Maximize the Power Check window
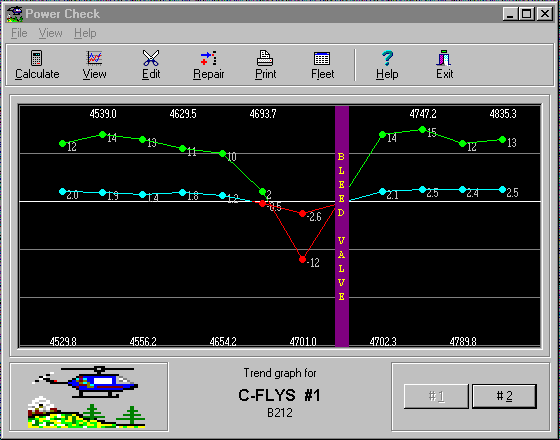The image size is (560, 440). (x=526, y=14)
